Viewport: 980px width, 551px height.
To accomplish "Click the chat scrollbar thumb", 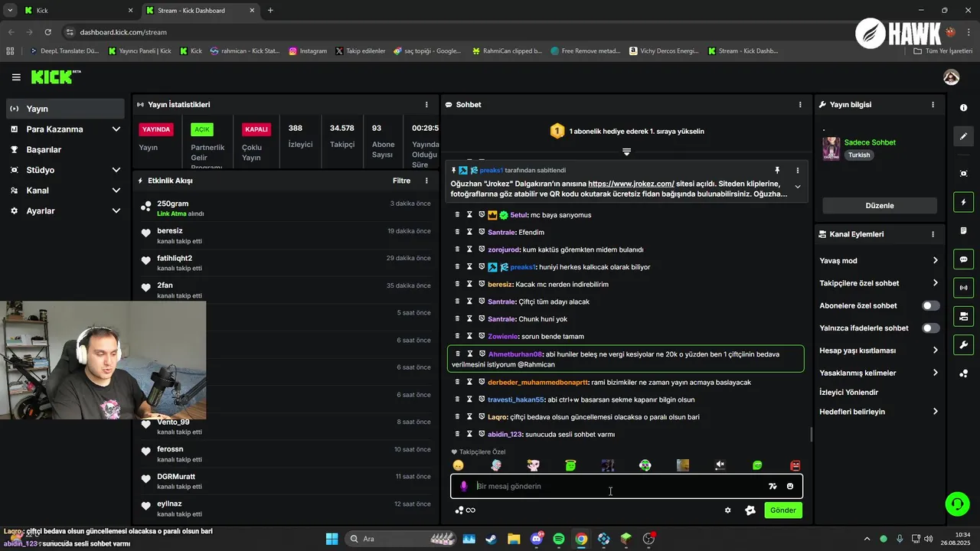I will pyautogui.click(x=812, y=435).
